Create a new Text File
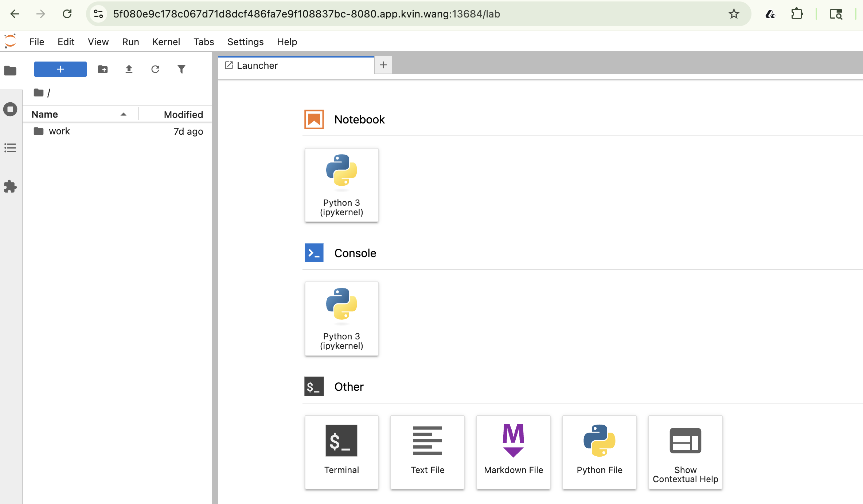 (427, 452)
